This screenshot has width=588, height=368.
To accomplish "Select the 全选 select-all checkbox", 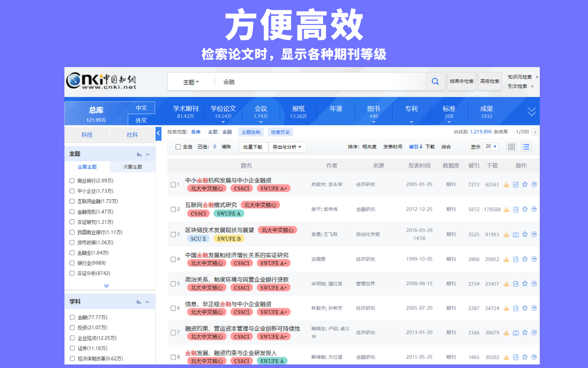I will (178, 147).
